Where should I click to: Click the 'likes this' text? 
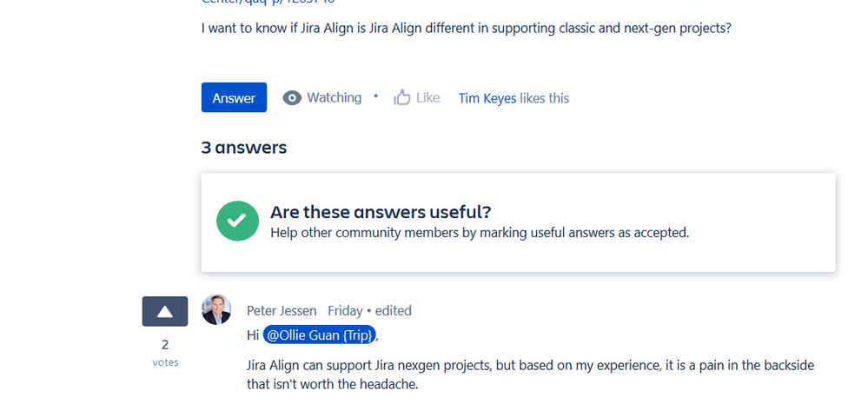tap(544, 98)
